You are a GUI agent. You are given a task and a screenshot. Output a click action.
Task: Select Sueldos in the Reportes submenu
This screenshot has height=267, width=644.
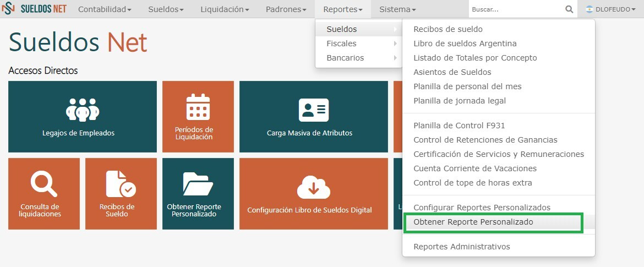point(358,29)
